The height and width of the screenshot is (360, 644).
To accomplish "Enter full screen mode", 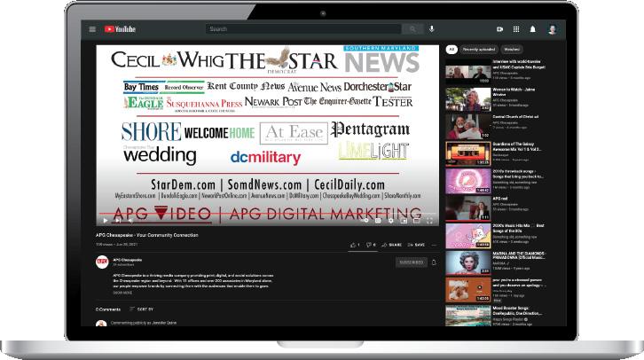I will 429,221.
